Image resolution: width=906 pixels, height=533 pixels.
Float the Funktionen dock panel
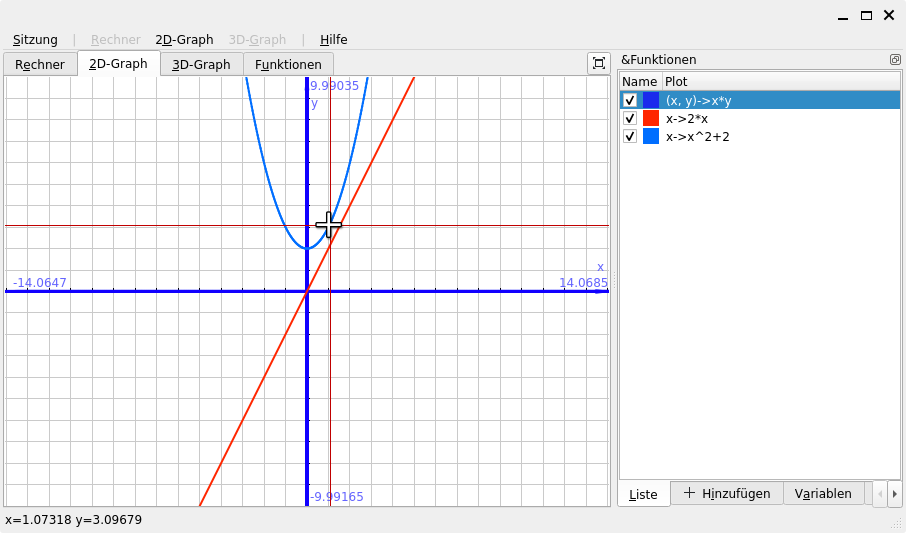pos(895,60)
